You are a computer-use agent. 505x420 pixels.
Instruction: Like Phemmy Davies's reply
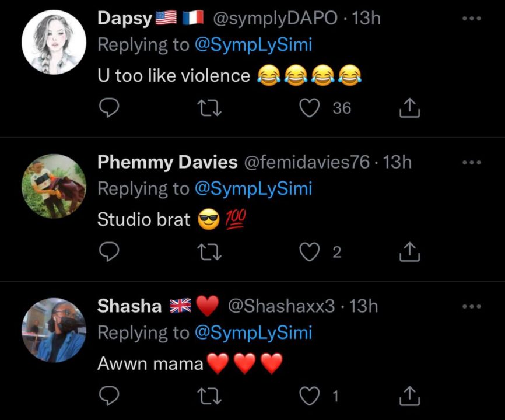coord(310,251)
